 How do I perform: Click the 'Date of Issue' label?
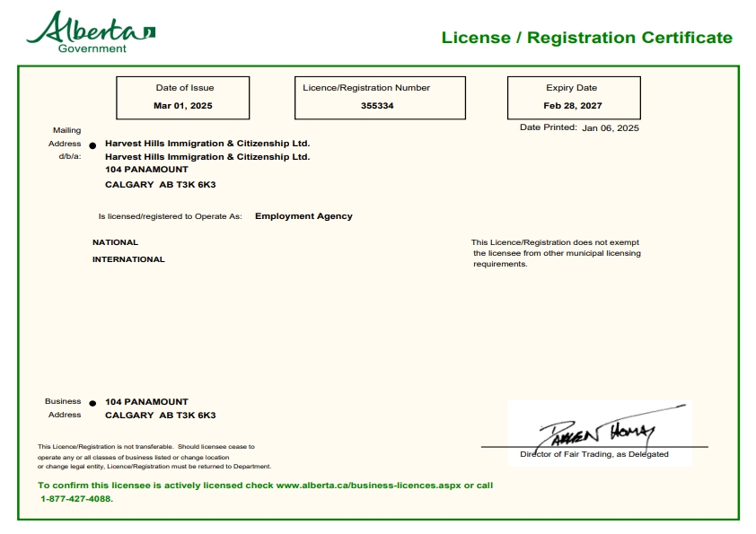185,88
